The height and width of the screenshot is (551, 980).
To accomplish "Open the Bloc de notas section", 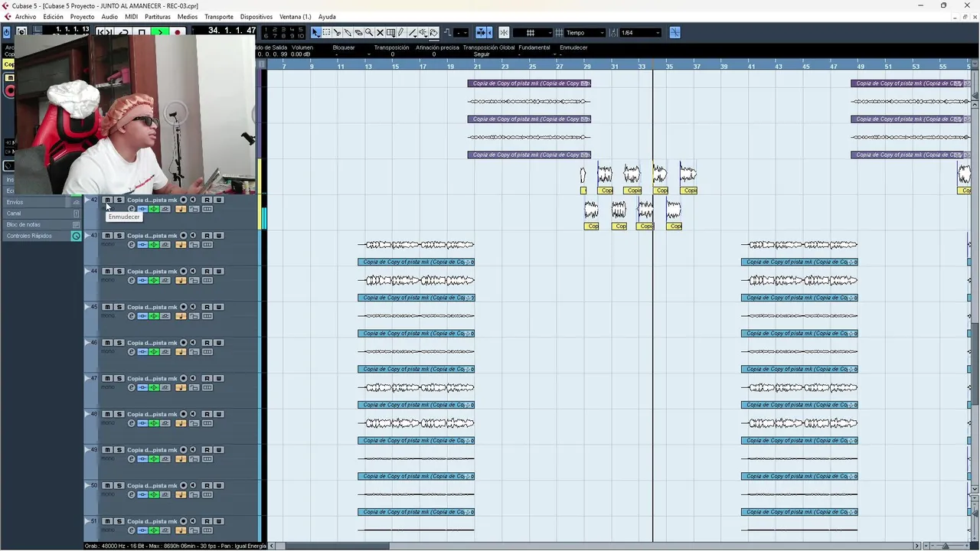I will (42, 224).
